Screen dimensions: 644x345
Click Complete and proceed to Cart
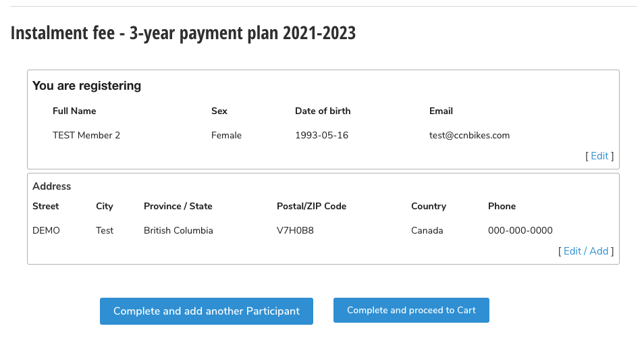[411, 311]
